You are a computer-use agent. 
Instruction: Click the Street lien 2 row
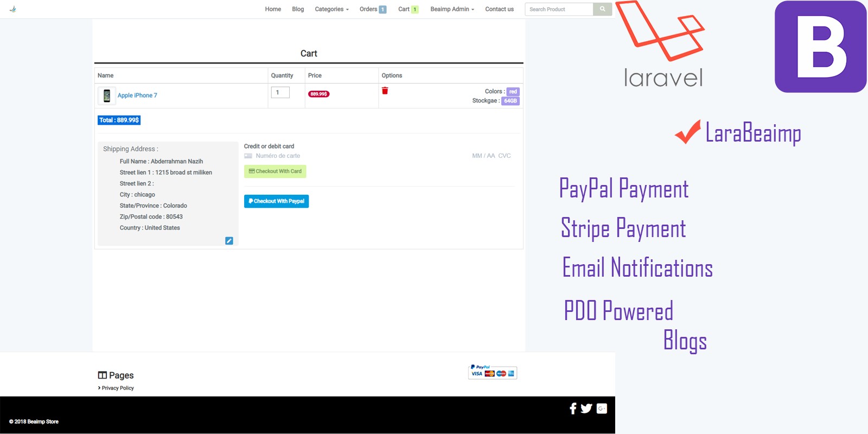coord(137,184)
